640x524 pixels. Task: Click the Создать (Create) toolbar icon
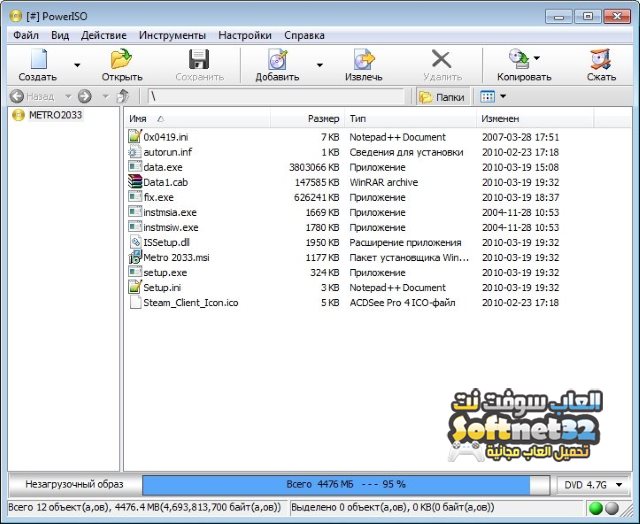tap(39, 59)
